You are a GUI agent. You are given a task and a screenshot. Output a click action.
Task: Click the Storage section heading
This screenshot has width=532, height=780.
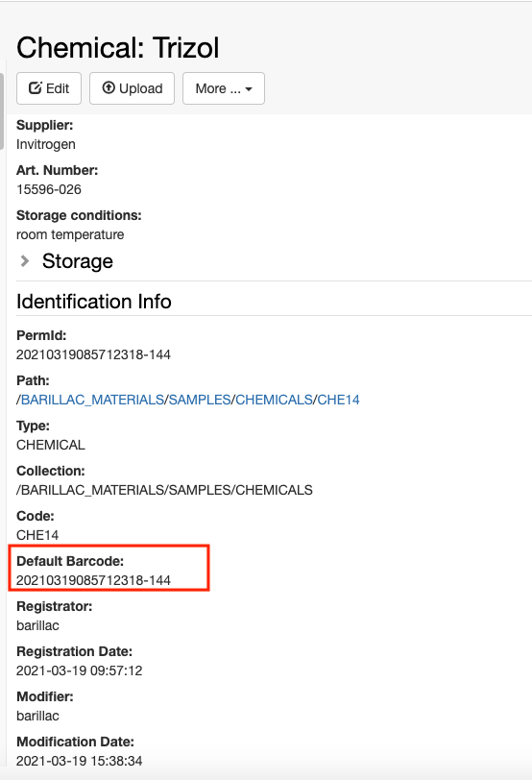coord(78,261)
